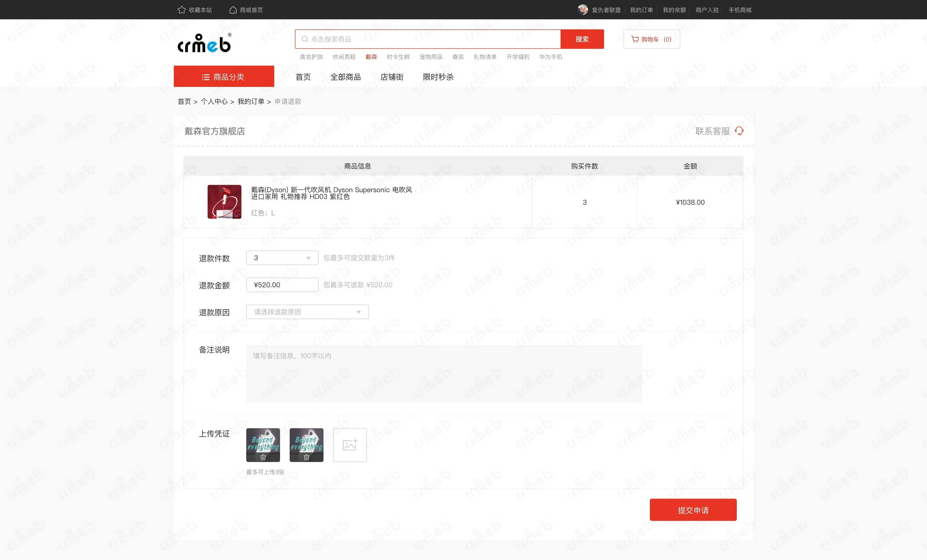Click the list icon in 商品分类
927x560 pixels.
coord(206,77)
